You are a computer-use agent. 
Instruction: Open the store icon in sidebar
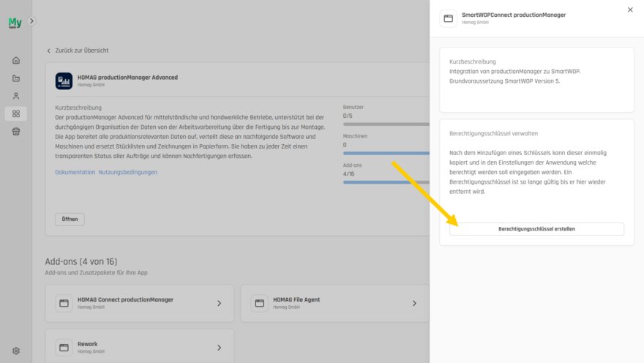pyautogui.click(x=16, y=132)
